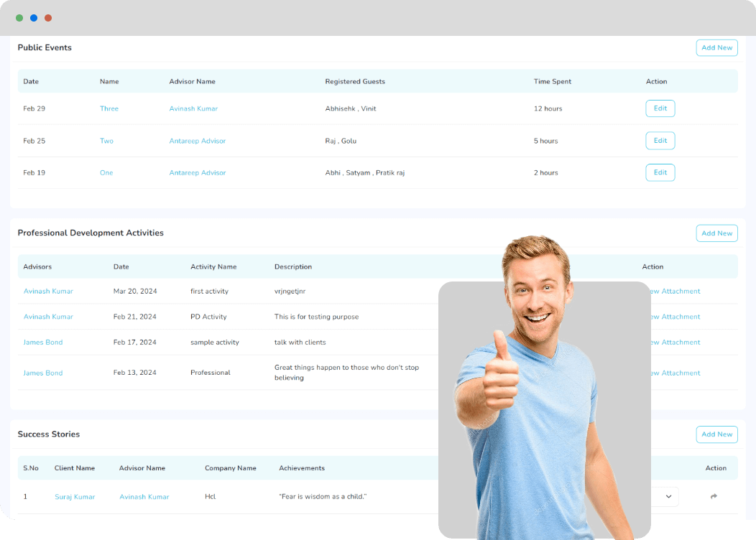
Task: Expand the dropdown in Suraj Kumar's row
Action: (668, 496)
